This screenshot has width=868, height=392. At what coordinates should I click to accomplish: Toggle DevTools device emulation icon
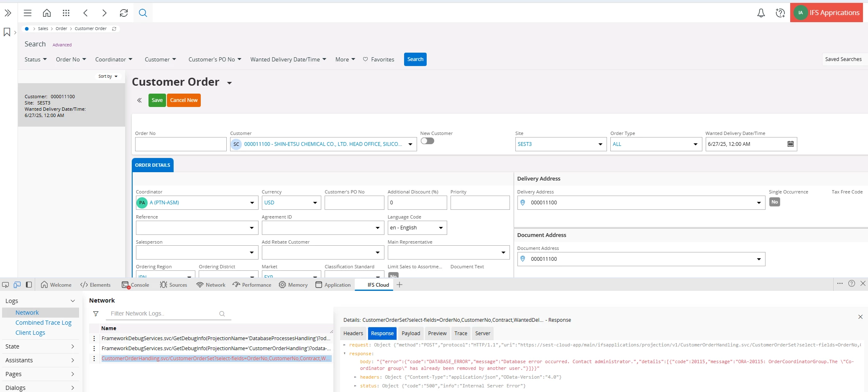pyautogui.click(x=17, y=285)
